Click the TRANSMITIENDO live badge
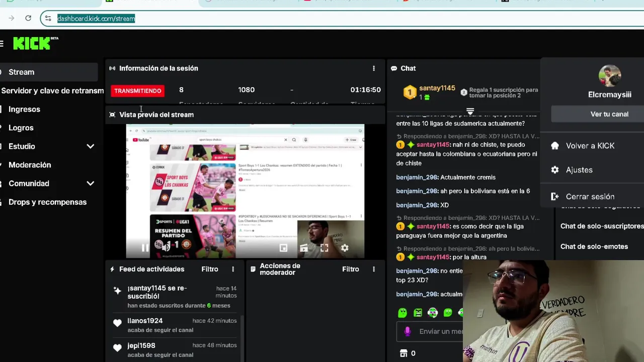Image resolution: width=644 pixels, height=362 pixels. click(x=137, y=90)
